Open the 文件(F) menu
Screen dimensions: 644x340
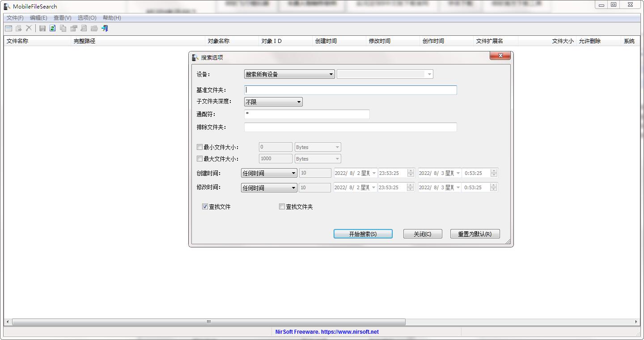tap(15, 18)
